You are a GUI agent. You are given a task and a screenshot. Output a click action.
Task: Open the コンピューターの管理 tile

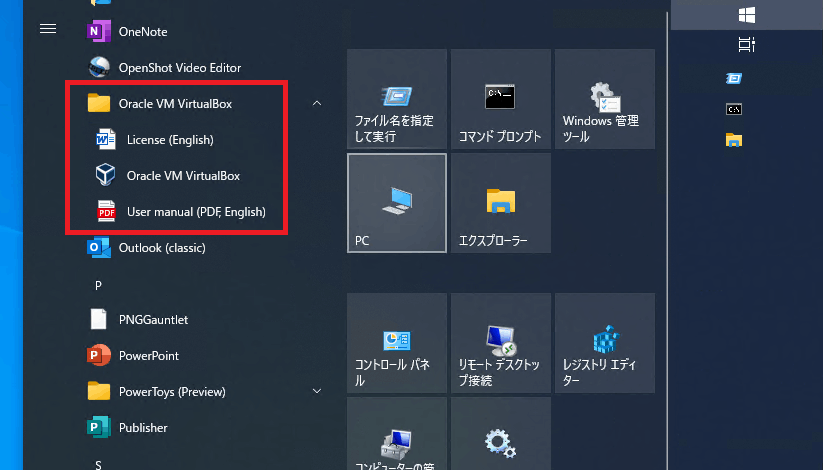coord(397,434)
